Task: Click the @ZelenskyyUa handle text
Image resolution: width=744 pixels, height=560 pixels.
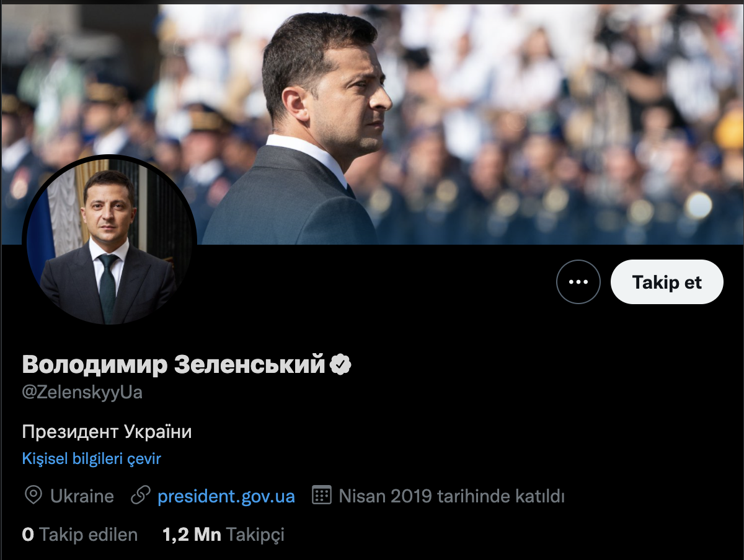Action: 82,393
